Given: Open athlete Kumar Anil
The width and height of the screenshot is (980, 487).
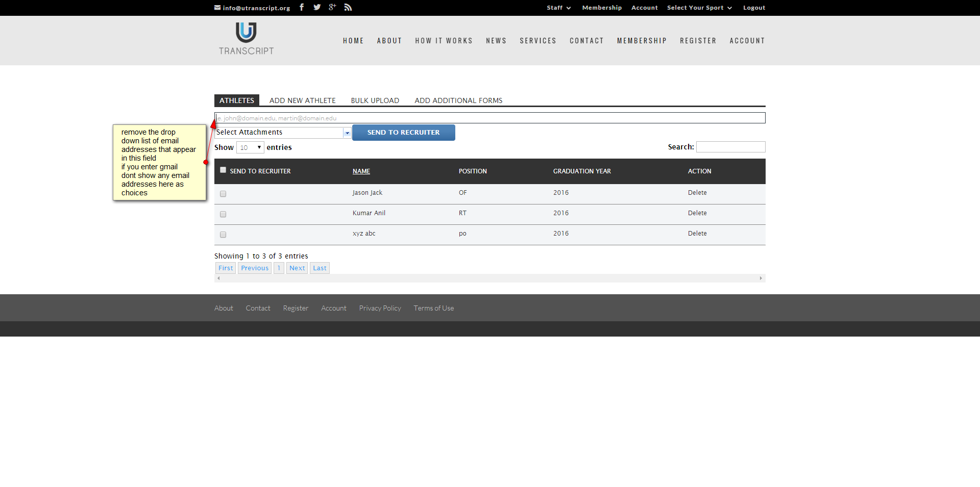Looking at the screenshot, I should pyautogui.click(x=369, y=213).
